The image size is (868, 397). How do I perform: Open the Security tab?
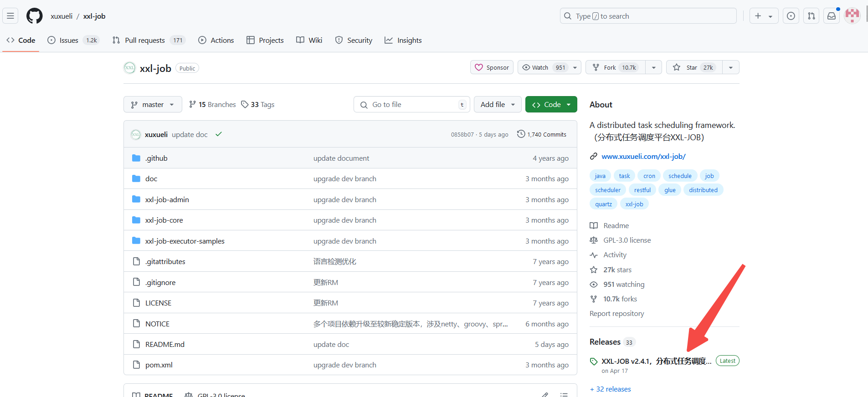(354, 40)
